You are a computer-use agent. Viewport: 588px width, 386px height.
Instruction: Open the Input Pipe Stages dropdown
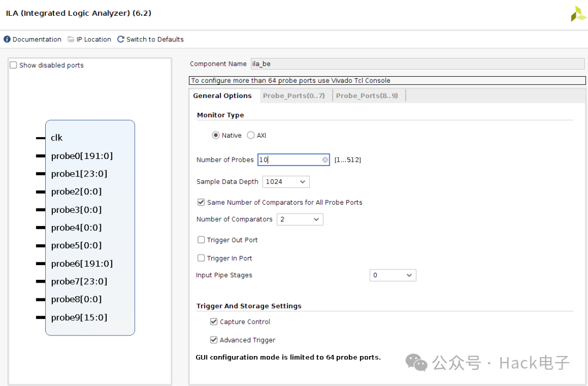pyautogui.click(x=393, y=275)
